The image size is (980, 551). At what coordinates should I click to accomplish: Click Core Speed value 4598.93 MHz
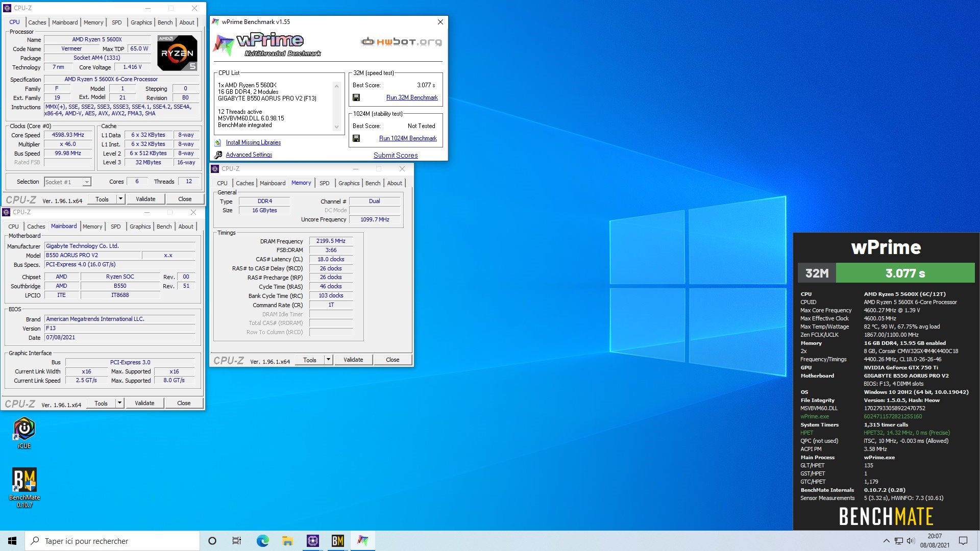point(68,135)
